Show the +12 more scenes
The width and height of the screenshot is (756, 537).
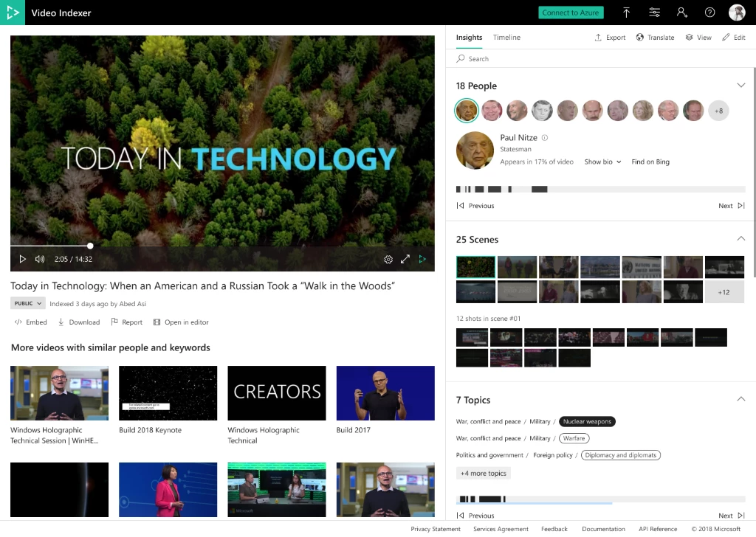click(x=724, y=292)
